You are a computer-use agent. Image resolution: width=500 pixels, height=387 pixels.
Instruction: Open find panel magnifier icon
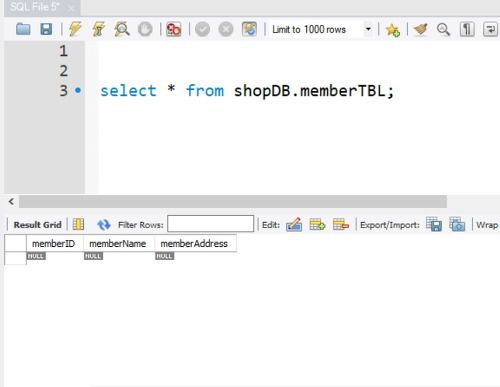point(443,30)
